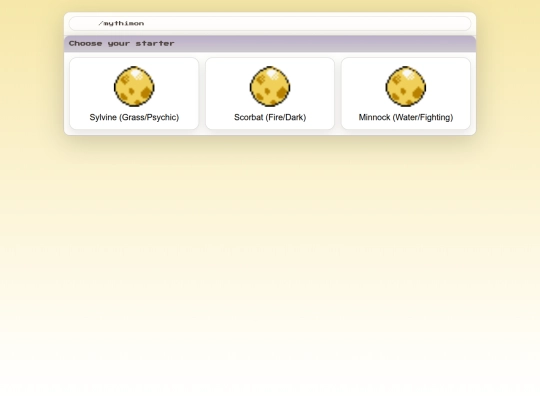Choose Scorbat (Fire/Dark) label
This screenshot has height=405, width=540.
(x=270, y=117)
